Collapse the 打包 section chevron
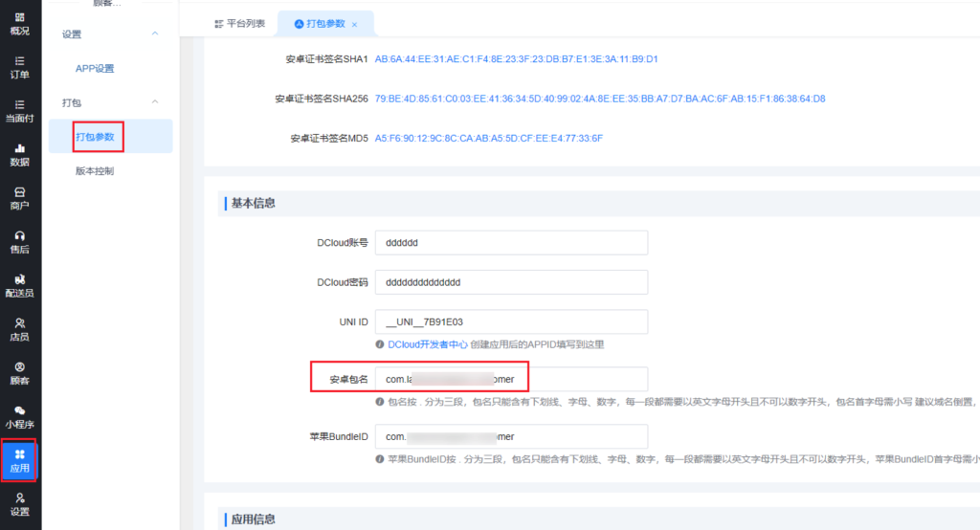The width and height of the screenshot is (980, 530). 155,101
